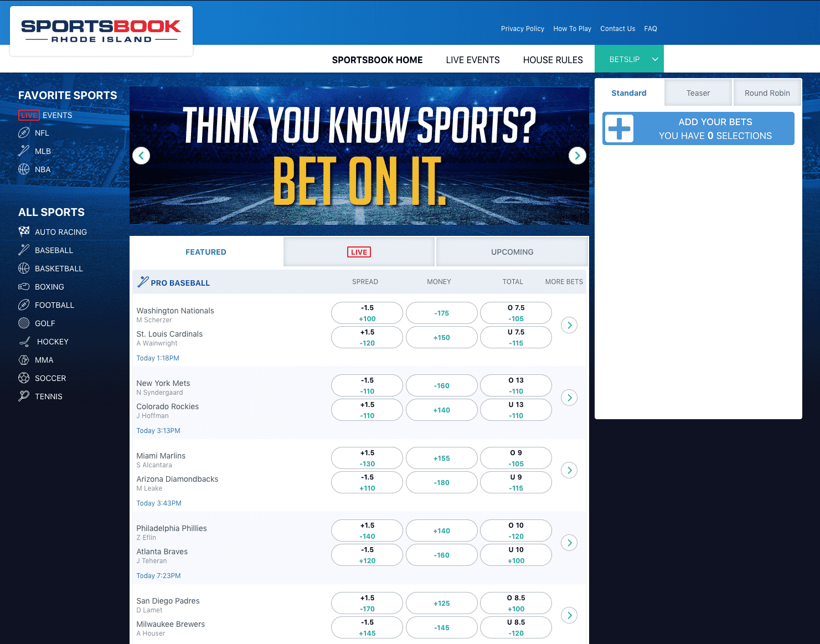Select Arizona Diamondbacks -1.5 +110 spread

point(367,482)
